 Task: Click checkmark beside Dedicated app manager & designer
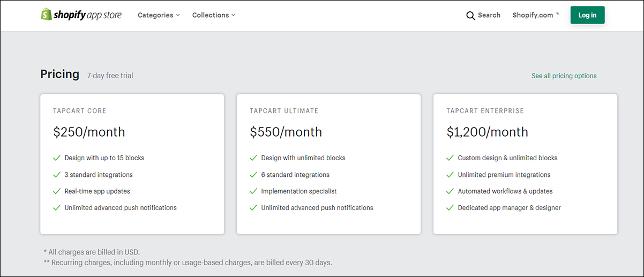(x=450, y=208)
